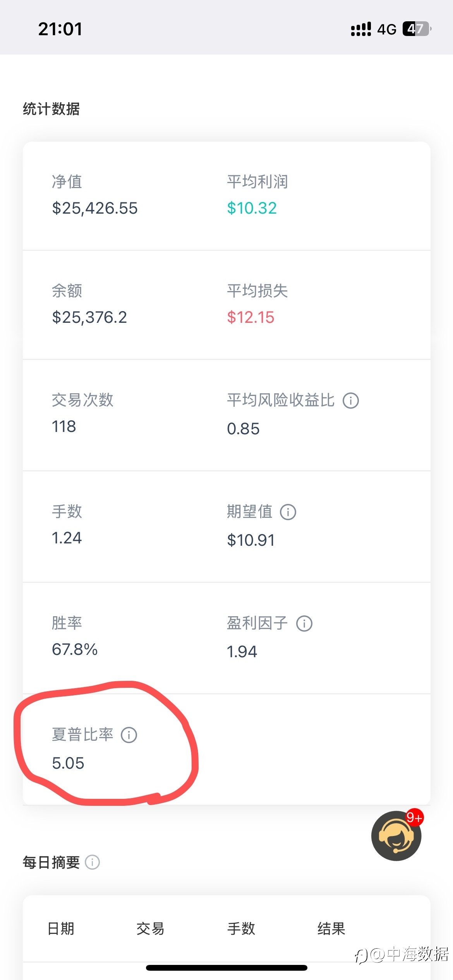The height and width of the screenshot is (980, 453).
Task: Select the 手数 column header in table
Action: (x=241, y=929)
